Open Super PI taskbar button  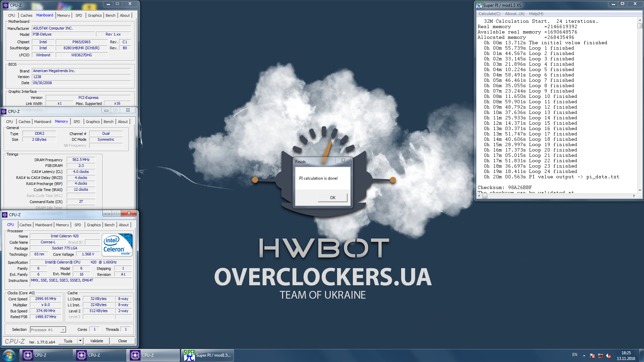[208, 355]
